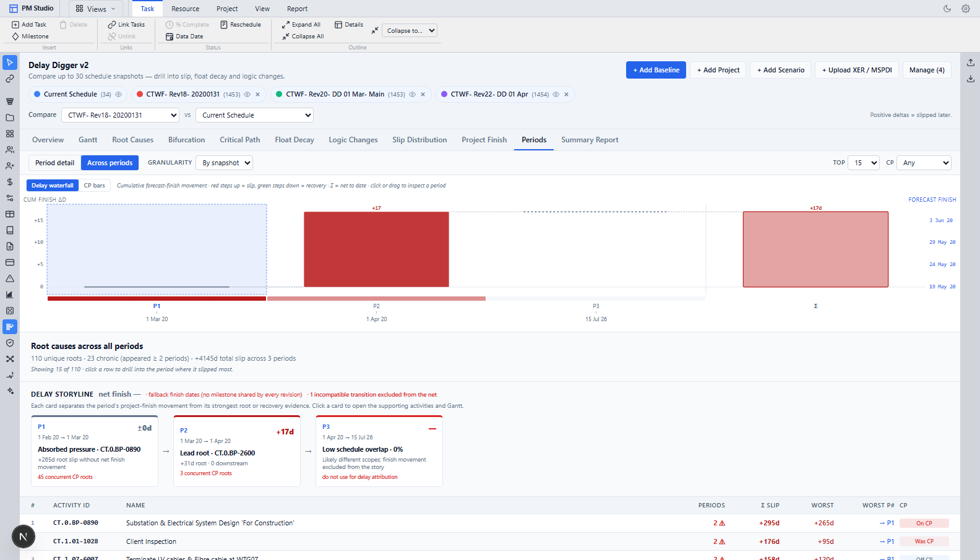Open the table icon in left sidebar
The width and height of the screenshot is (980, 560).
(10, 214)
